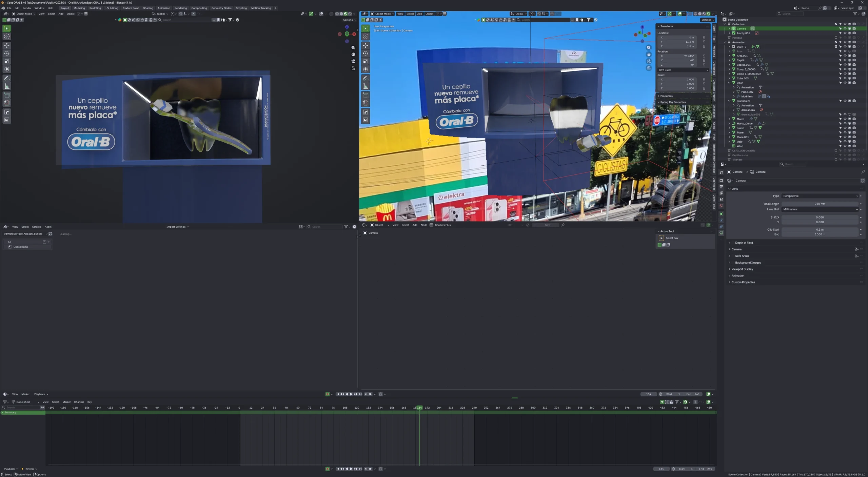Viewport: 868px width, 477px height.
Task: Open the Output properties tab icon
Action: (x=721, y=187)
